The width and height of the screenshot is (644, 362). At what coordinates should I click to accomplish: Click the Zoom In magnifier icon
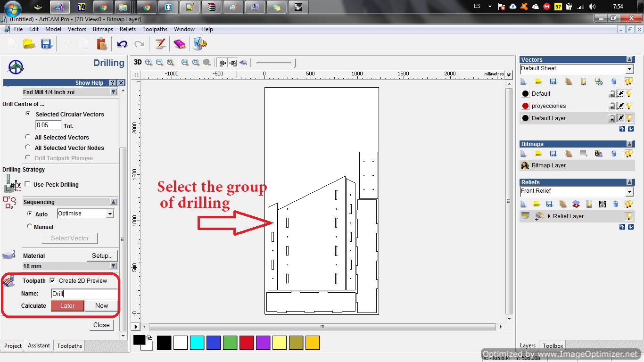pos(149,62)
